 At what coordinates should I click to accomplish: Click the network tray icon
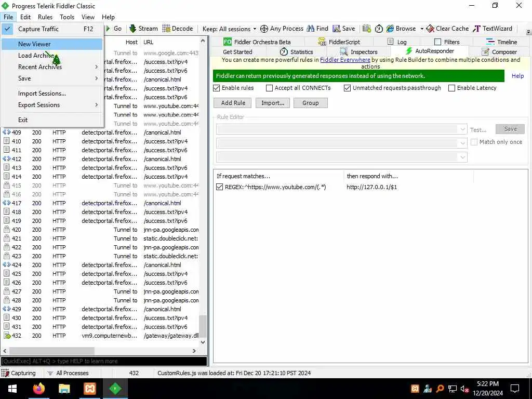[x=453, y=389]
